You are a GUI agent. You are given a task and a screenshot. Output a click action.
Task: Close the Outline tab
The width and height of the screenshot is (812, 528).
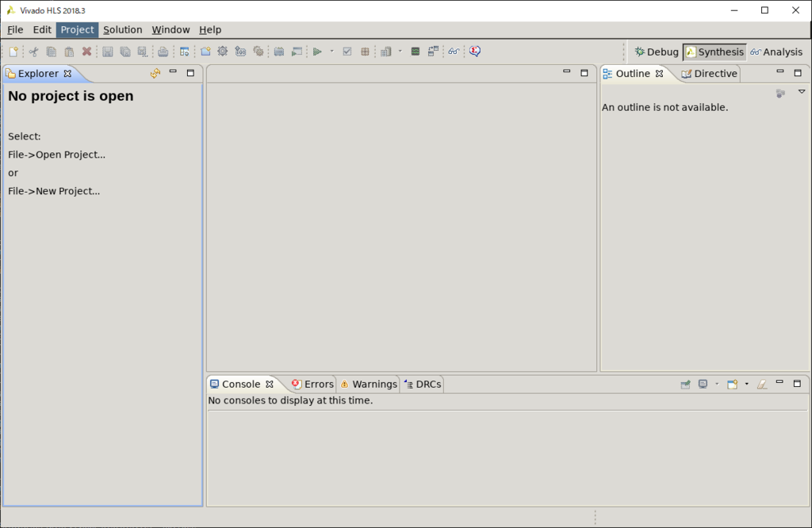tap(659, 74)
